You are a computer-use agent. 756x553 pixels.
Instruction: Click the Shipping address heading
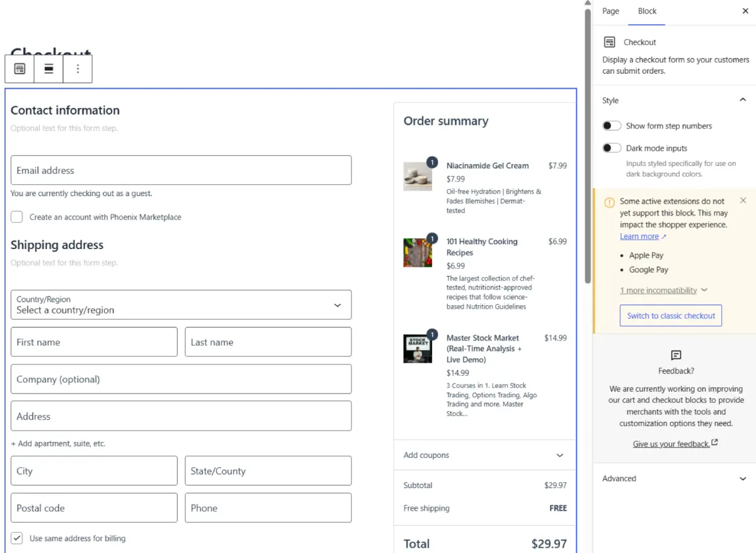pos(57,245)
